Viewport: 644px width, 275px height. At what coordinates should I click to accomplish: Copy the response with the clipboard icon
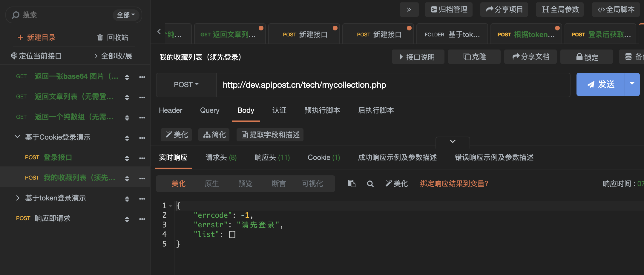pyautogui.click(x=352, y=183)
